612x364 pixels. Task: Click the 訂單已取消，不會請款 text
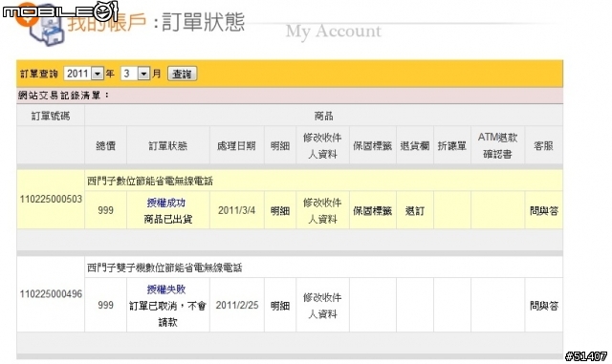coord(168,313)
